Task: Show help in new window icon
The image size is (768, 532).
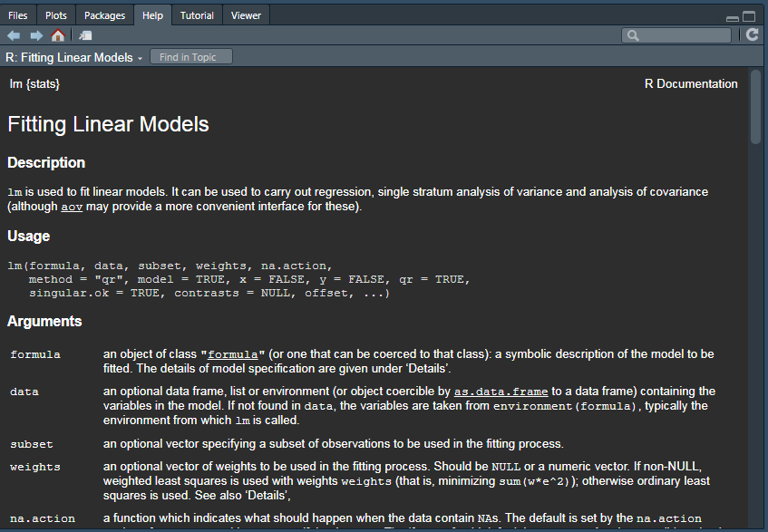Action: tap(85, 35)
